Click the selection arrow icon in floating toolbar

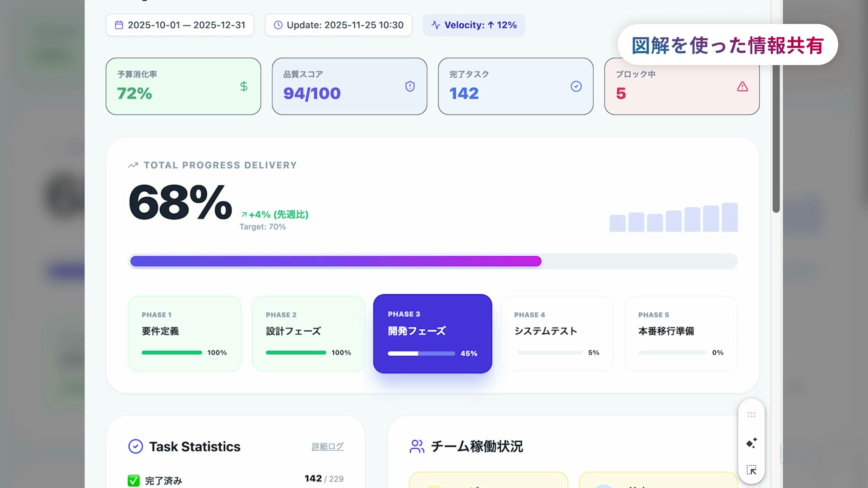751,469
